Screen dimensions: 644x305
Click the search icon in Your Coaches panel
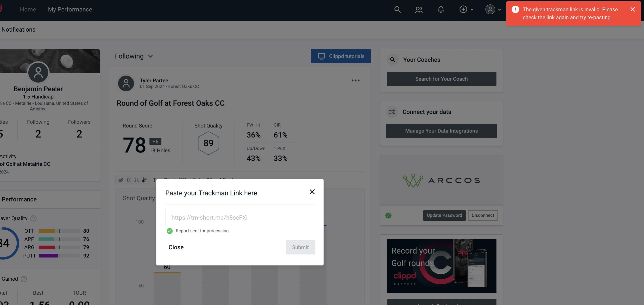point(393,60)
